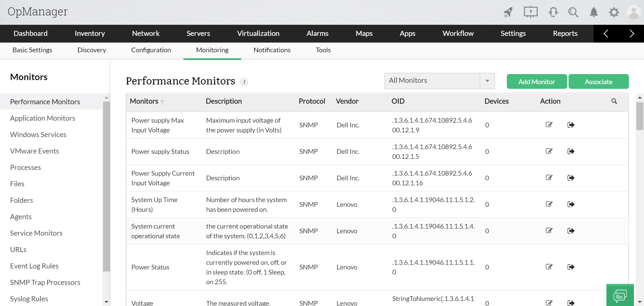Click the sidebar scroll down arrow

[106, 302]
